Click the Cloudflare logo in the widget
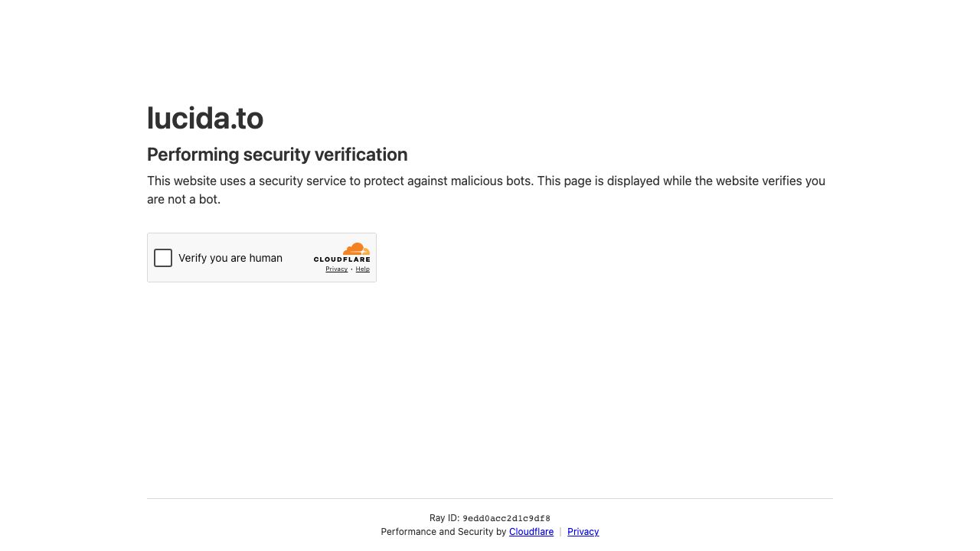This screenshot has width=980, height=551. coord(342,253)
